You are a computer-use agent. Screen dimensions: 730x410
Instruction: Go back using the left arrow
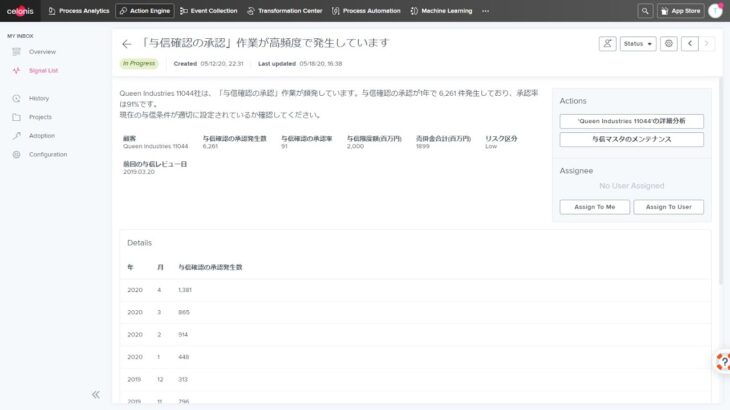tap(126, 44)
